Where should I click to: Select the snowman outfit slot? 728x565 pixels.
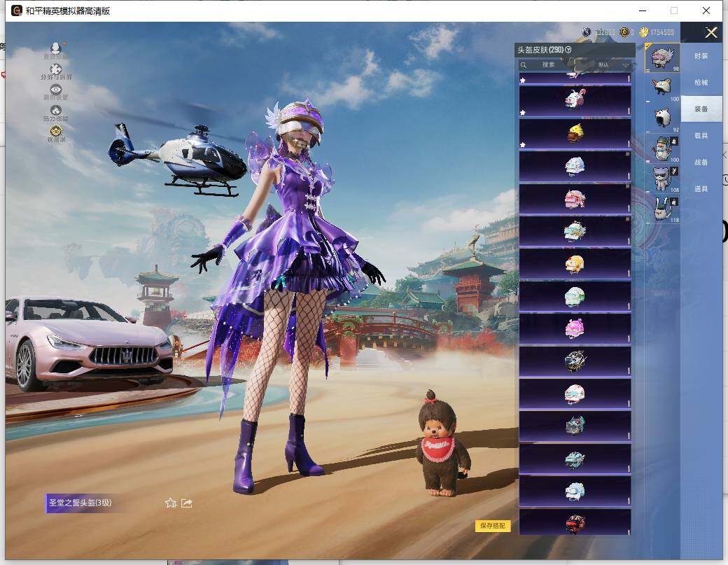(x=662, y=149)
